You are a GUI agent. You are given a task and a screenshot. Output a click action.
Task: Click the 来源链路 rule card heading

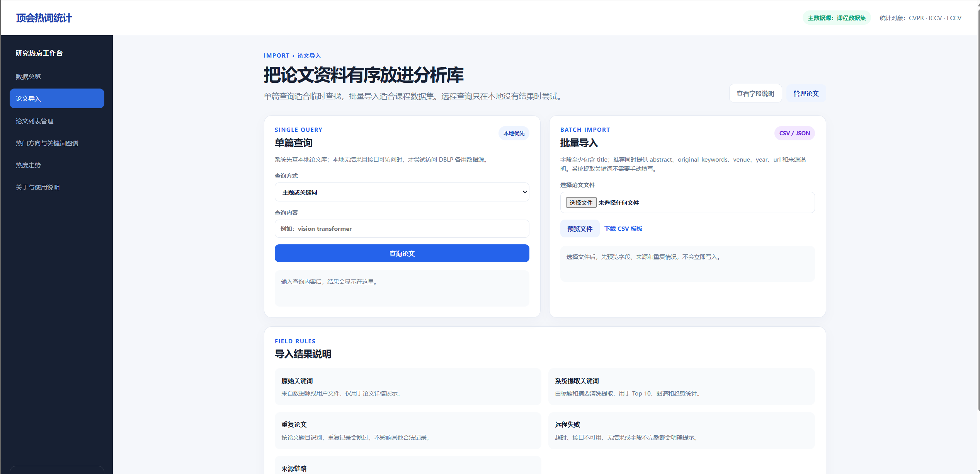[294, 469]
